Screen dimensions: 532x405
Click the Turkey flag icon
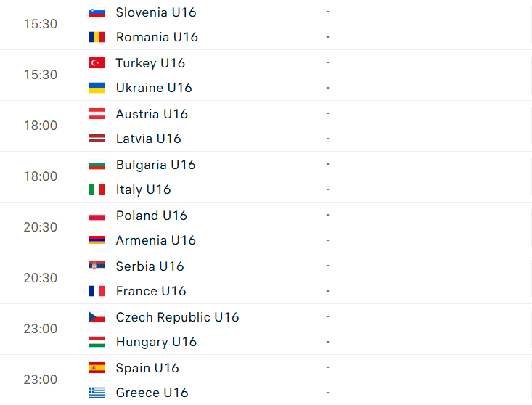coord(97,62)
